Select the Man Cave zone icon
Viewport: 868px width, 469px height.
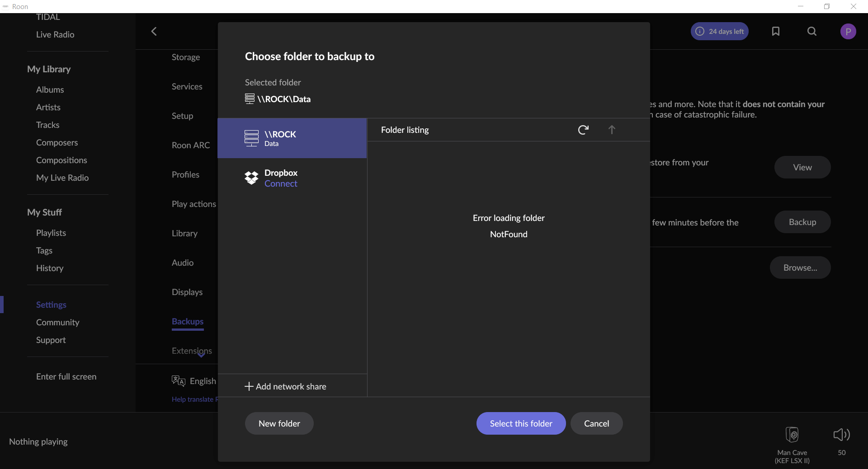pos(792,435)
